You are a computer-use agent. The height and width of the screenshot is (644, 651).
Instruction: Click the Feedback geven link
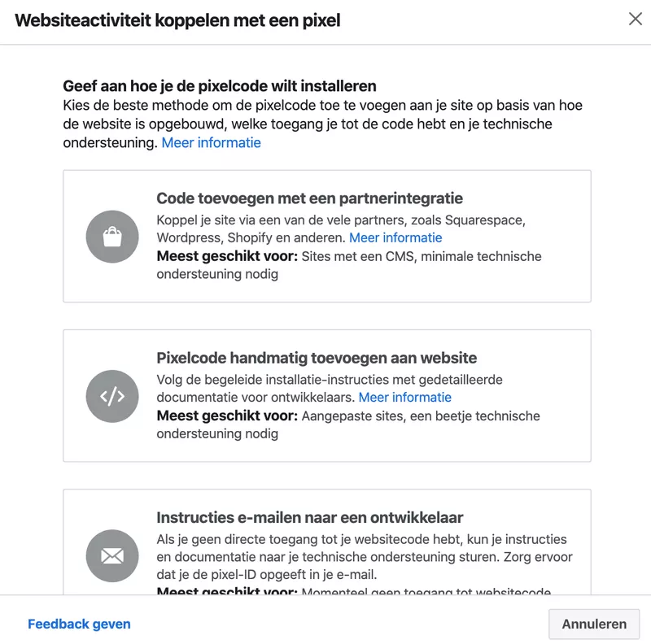tap(79, 624)
